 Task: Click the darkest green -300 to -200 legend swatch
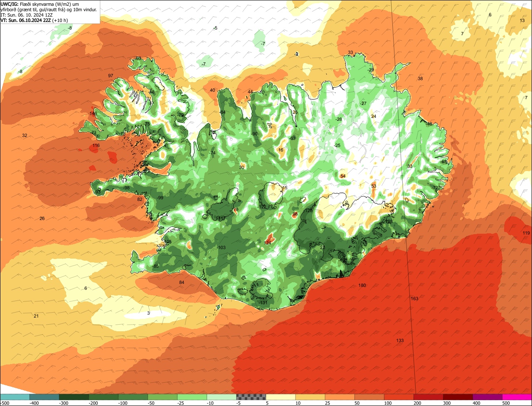click(74, 397)
